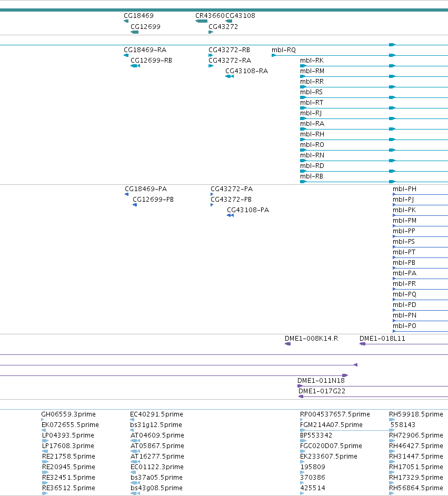The image size is (448, 496).
Task: Open the CG18469-RA transcript
Action: [145, 49]
